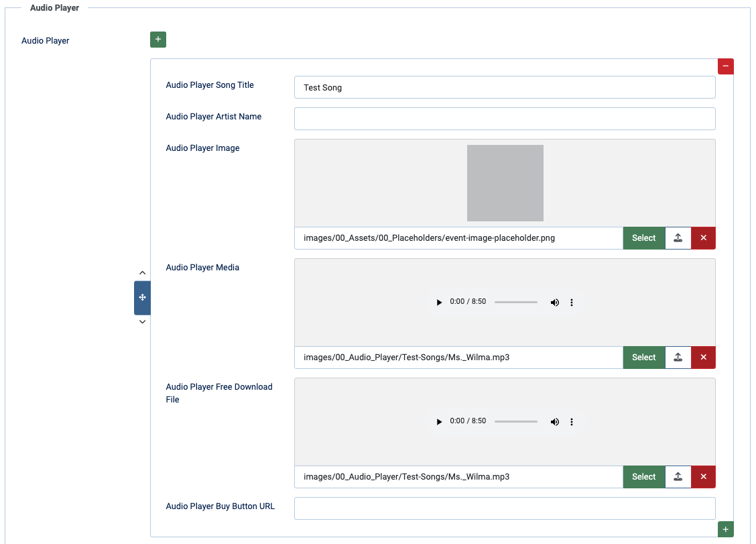Upload a file for Audio Player Media

click(x=678, y=358)
